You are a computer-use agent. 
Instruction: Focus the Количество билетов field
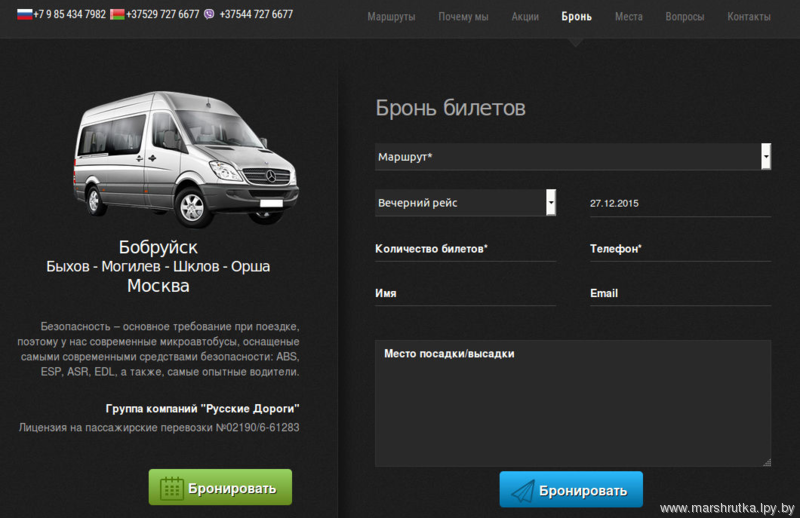coord(465,249)
